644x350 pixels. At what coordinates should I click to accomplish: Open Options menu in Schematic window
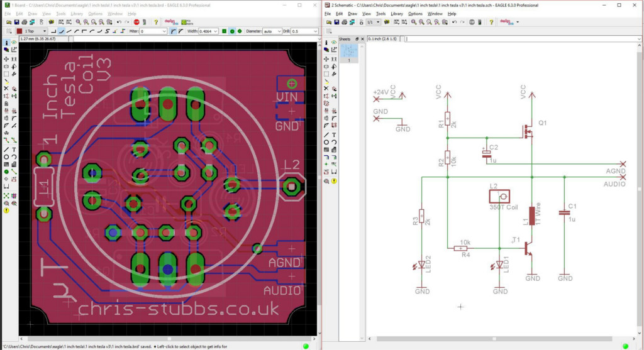pos(415,13)
